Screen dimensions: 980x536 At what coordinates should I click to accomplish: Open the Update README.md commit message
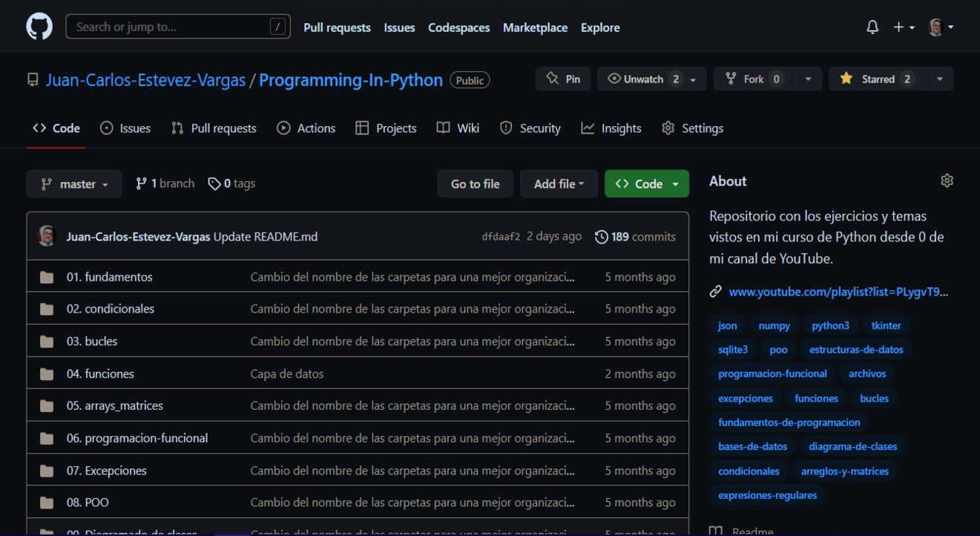266,237
